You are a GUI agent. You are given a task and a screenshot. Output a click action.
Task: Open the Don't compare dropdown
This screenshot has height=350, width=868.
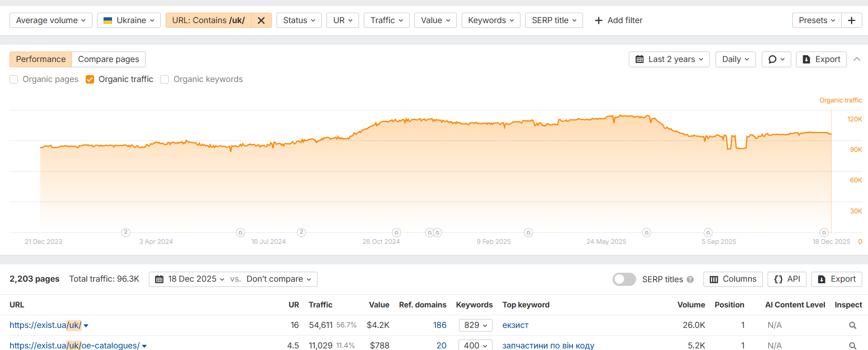click(x=279, y=279)
